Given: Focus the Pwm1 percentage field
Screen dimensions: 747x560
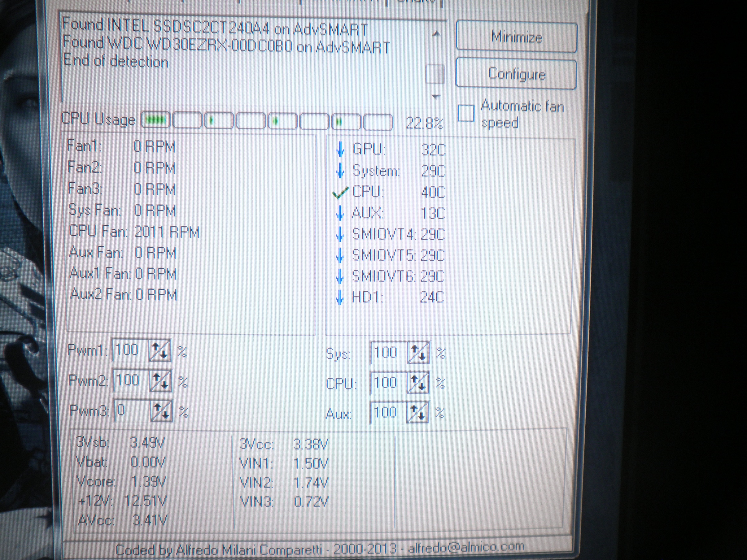Looking at the screenshot, I should coord(130,350).
